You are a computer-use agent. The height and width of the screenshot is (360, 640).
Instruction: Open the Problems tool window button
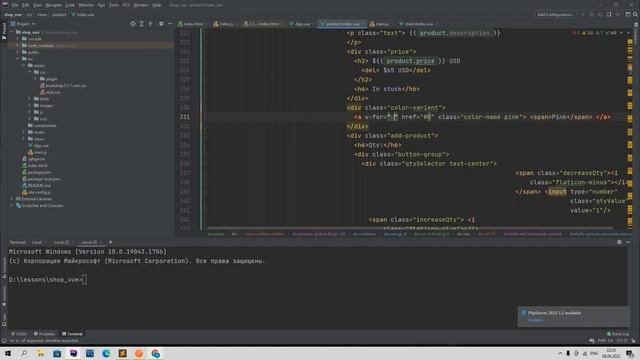click(44, 334)
